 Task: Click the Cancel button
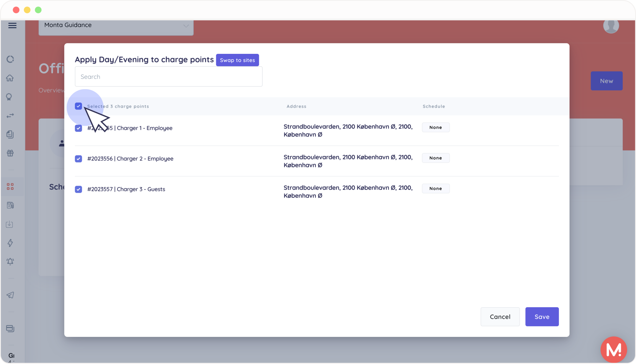tap(500, 317)
